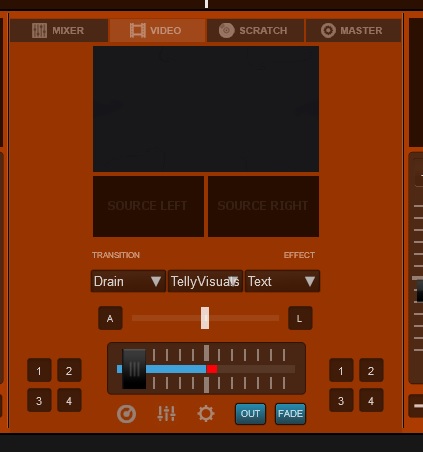
Task: Open the Drain transition dropdown
Action: click(128, 281)
